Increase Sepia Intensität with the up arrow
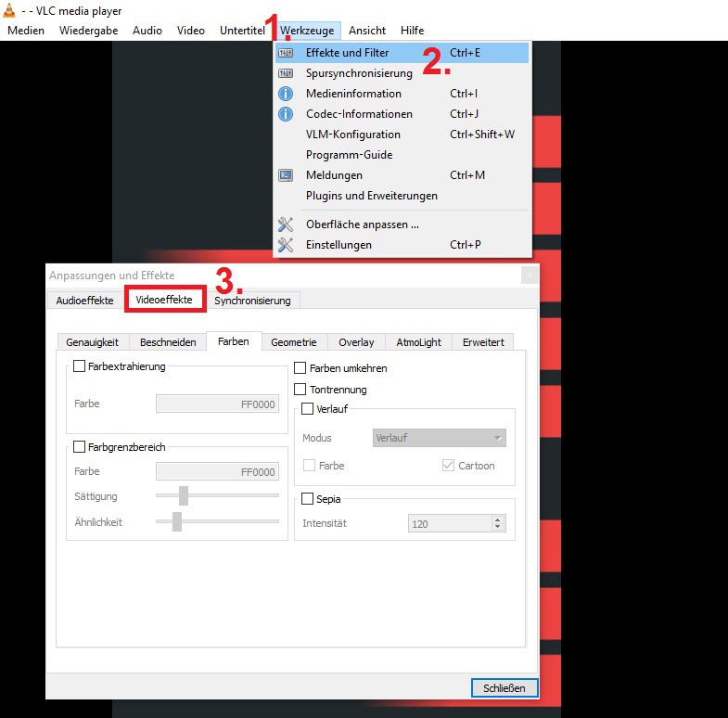Viewport: 728px width, 718px height. tap(498, 519)
